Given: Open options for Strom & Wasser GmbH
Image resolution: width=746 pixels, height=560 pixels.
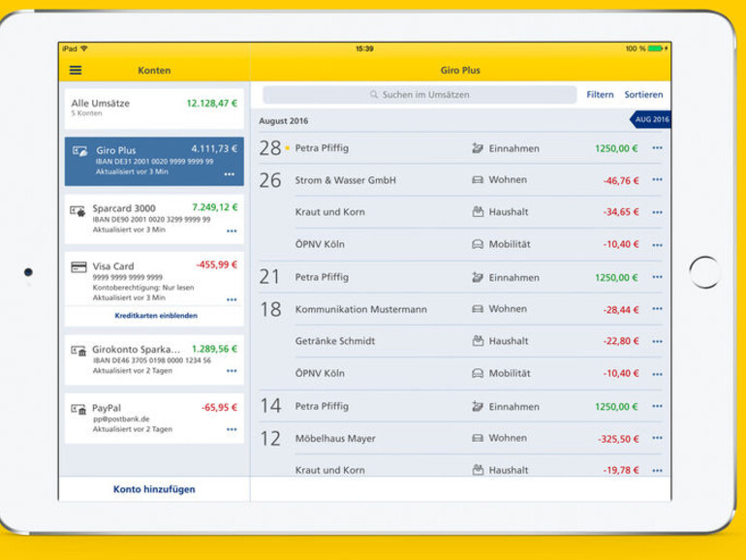Looking at the screenshot, I should click(657, 180).
